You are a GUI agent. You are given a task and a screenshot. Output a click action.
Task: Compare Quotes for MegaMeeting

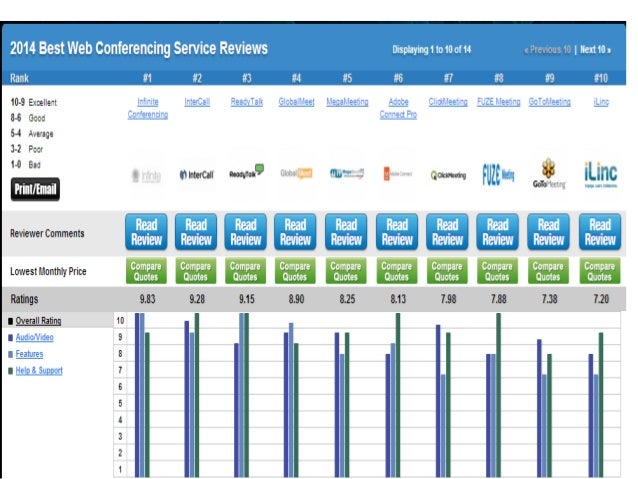coord(346,271)
